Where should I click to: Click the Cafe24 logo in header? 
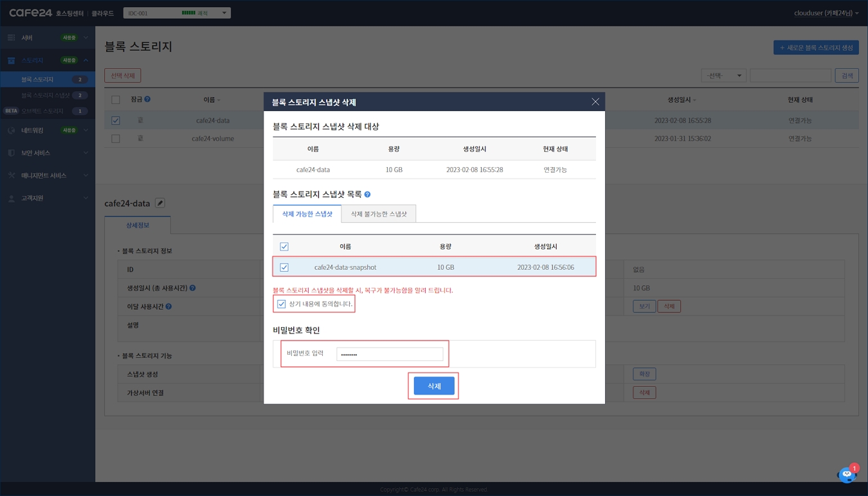[30, 13]
